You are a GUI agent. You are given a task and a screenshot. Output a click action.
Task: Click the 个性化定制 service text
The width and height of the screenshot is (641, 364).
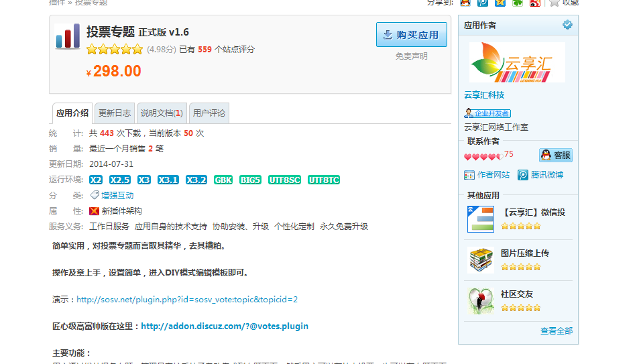coord(294,227)
